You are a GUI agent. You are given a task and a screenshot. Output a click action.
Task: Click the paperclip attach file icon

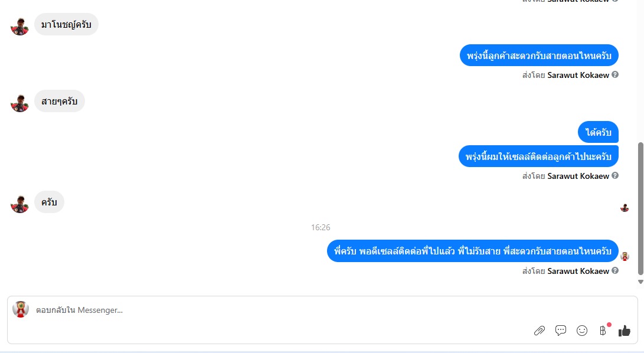coord(540,331)
